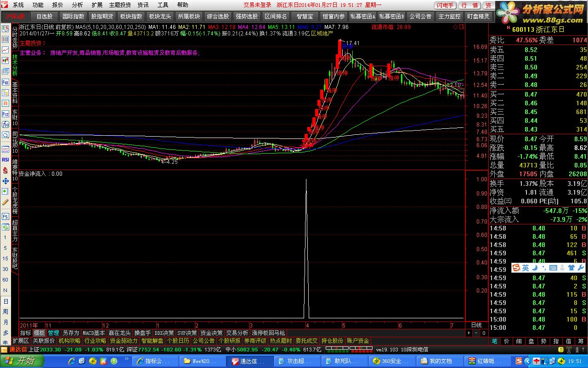Select the N period button

pyautogui.click(x=6, y=291)
